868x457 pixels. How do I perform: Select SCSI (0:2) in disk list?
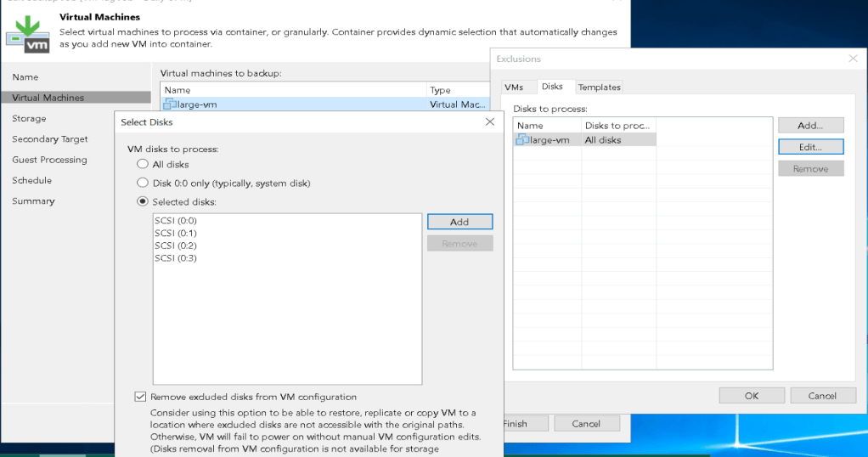pyautogui.click(x=176, y=245)
